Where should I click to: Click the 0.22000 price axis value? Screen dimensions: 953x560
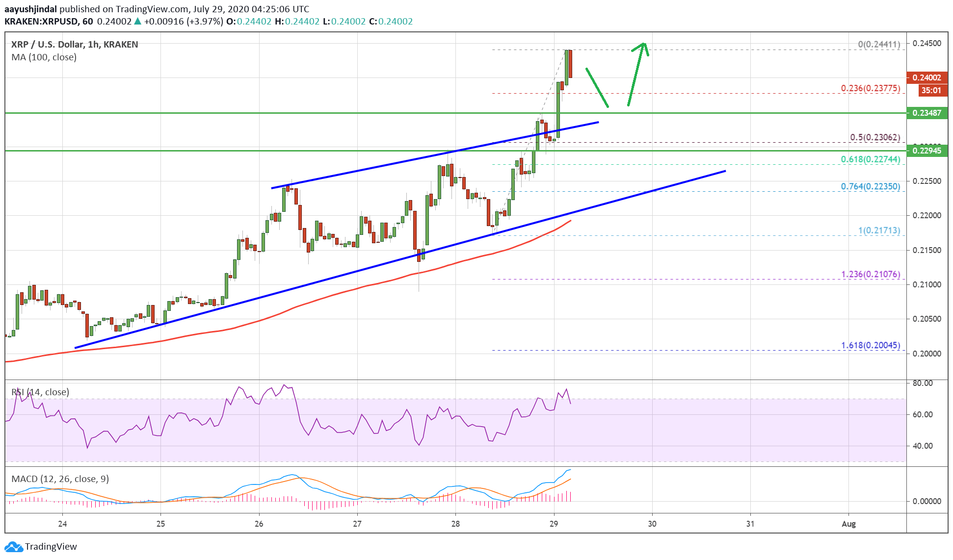(927, 216)
